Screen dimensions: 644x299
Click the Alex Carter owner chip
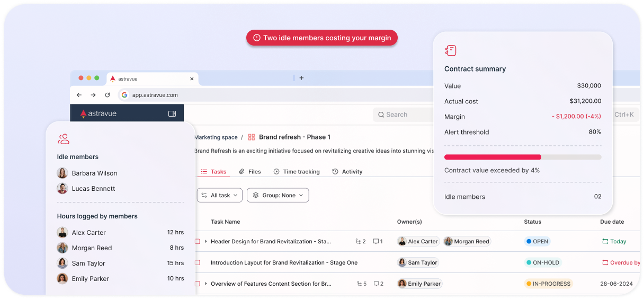pos(418,241)
